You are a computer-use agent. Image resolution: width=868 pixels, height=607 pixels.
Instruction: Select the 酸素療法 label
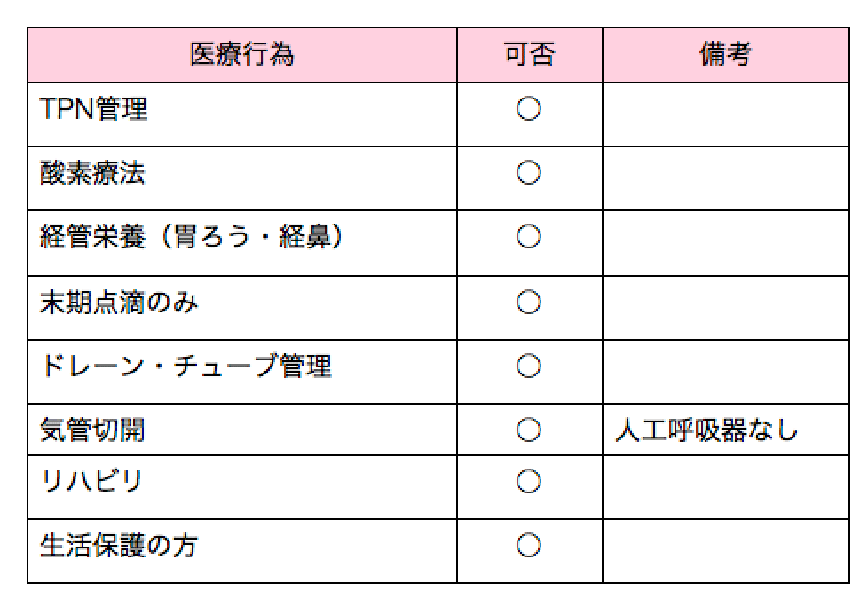(x=92, y=173)
